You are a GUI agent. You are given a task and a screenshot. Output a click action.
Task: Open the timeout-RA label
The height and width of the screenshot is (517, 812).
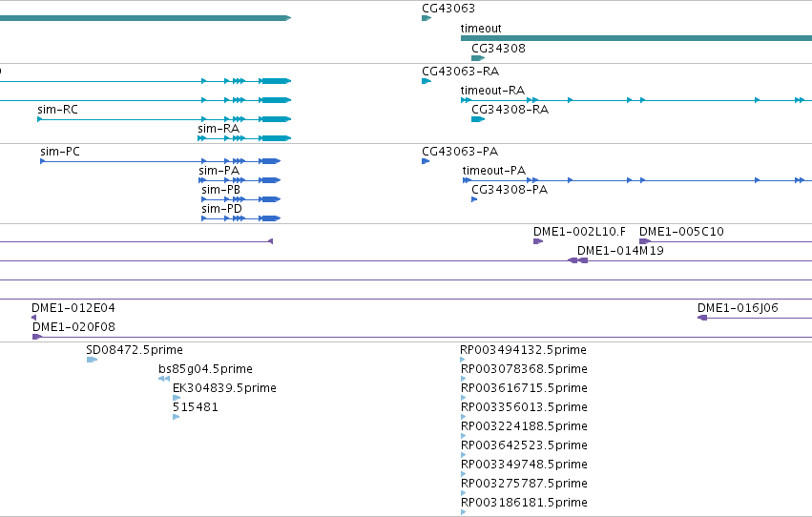[x=492, y=91]
